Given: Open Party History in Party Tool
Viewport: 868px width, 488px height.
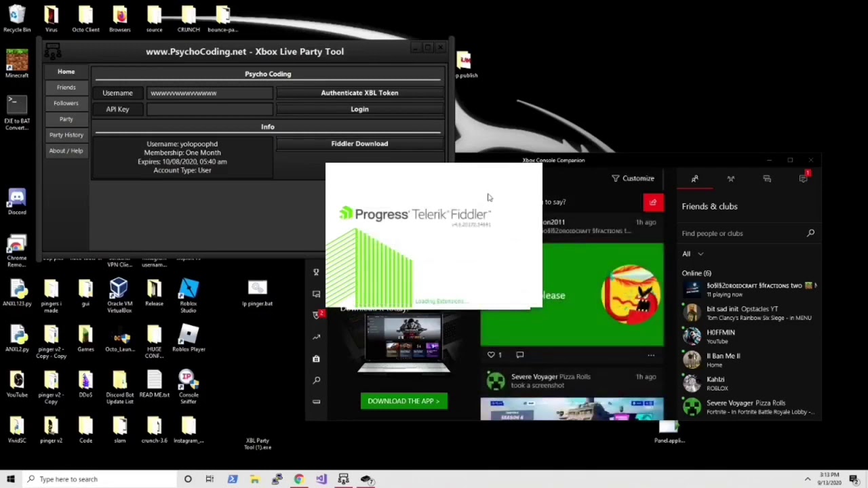Looking at the screenshot, I should [x=66, y=135].
